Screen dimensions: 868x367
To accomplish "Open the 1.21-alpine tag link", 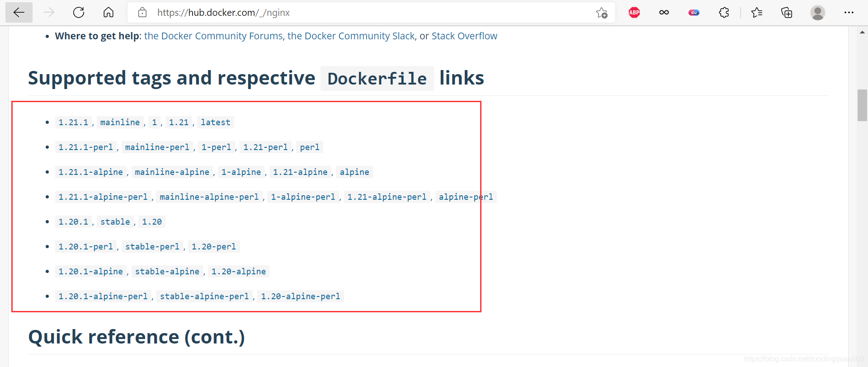I will pyautogui.click(x=300, y=172).
